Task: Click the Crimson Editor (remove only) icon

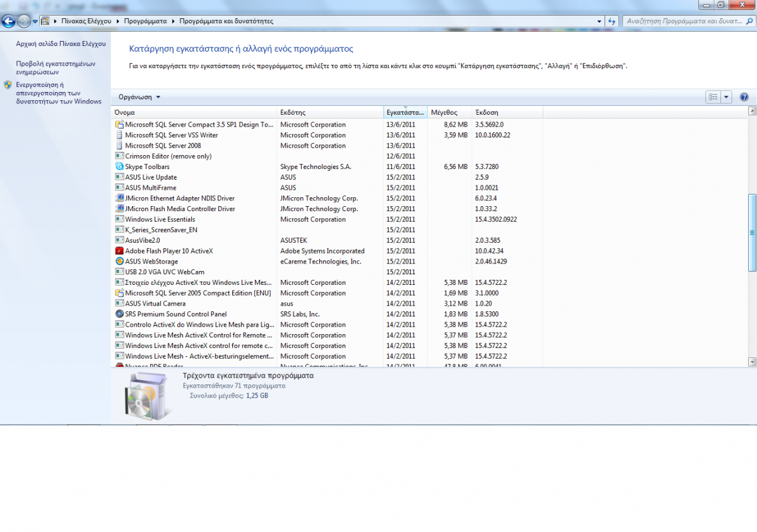Action: [x=120, y=156]
